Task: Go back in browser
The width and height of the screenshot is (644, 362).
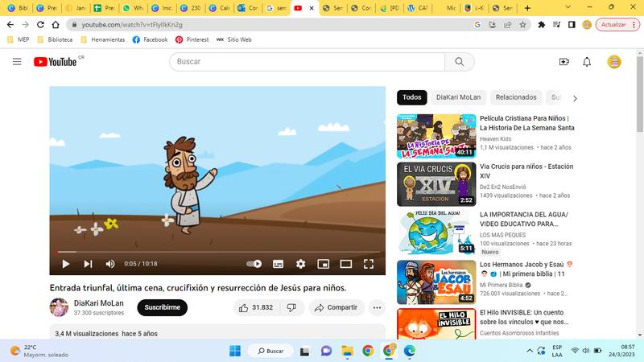Action: click(x=10, y=25)
